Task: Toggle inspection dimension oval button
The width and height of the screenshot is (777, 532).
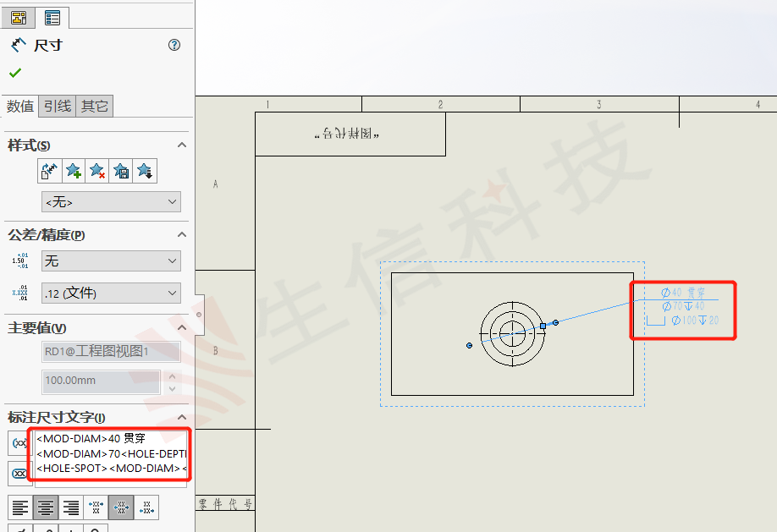Action: click(x=19, y=474)
